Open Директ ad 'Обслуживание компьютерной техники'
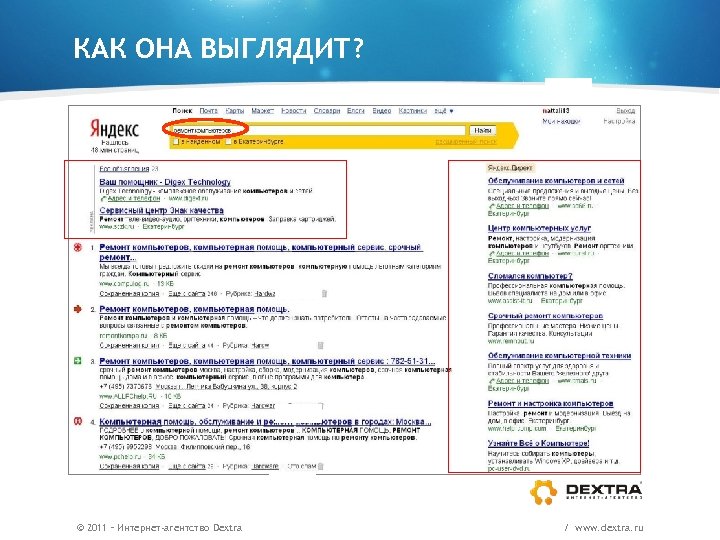720x540 pixels. (x=559, y=355)
